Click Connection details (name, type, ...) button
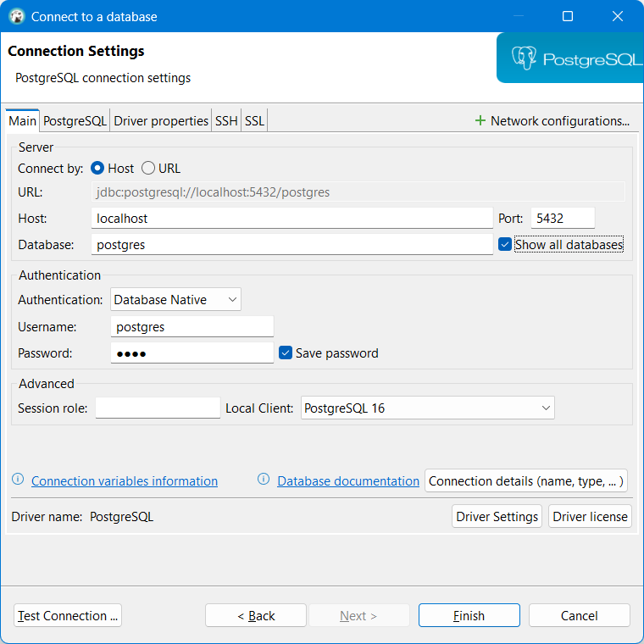Screen dimensions: 644x644 point(526,480)
